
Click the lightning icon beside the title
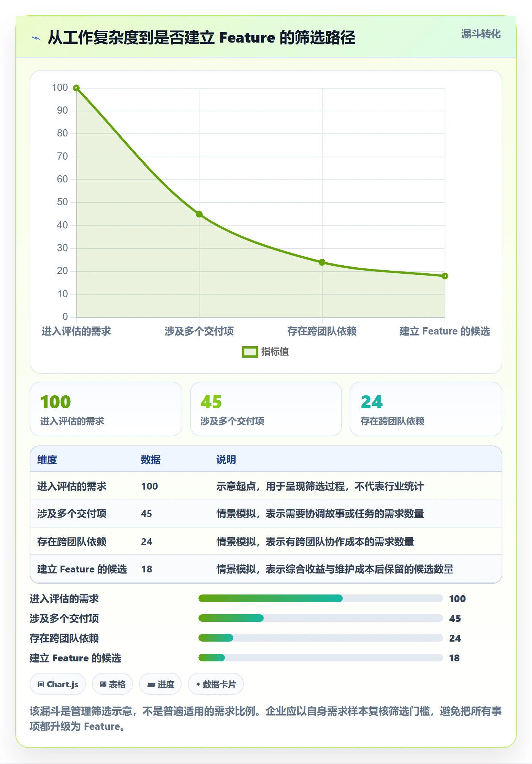[36, 38]
